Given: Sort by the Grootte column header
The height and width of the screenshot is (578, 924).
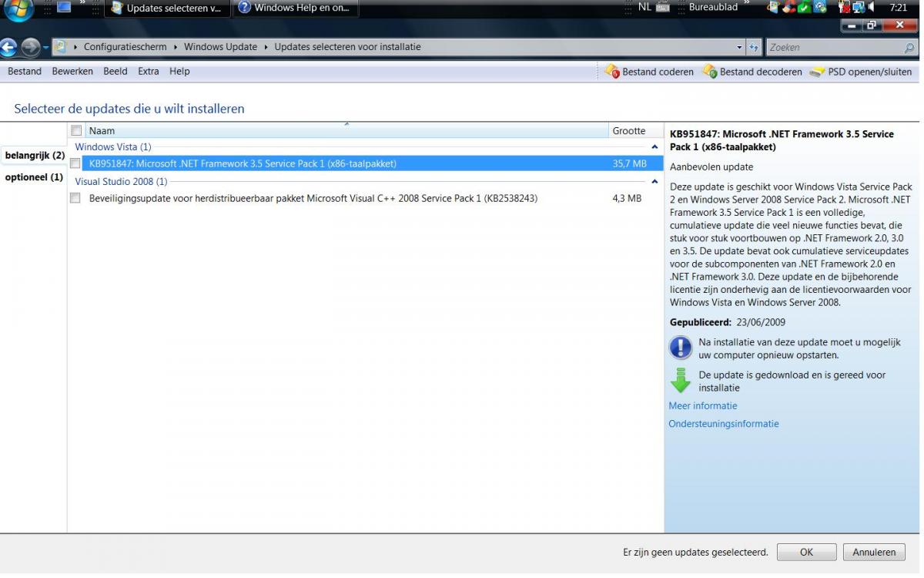Looking at the screenshot, I should pos(635,131).
